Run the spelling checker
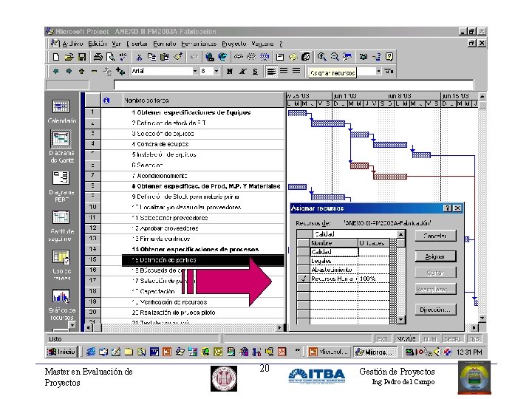This screenshot has width=532, height=399. click(123, 57)
